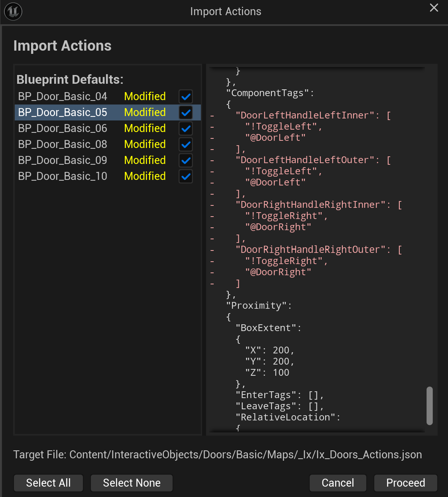Select the BP_Door_Basic_08 row
448x497 pixels.
(x=108, y=144)
